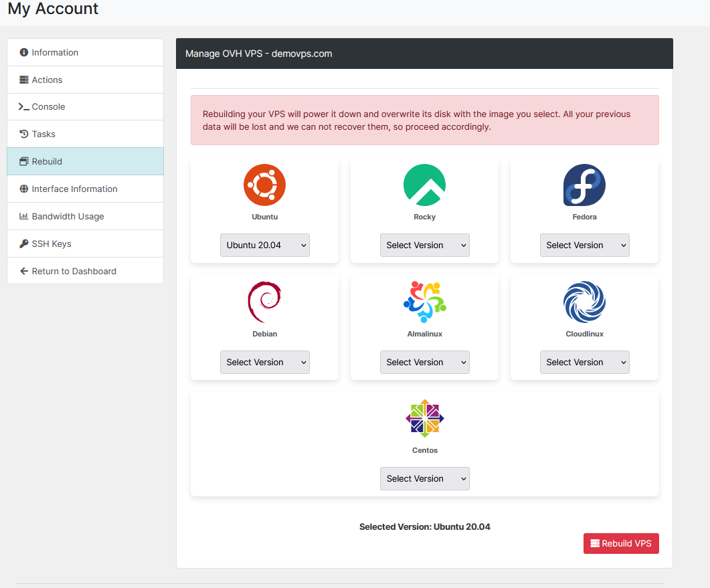Open the Cloudlinux Select Version dropdown

point(585,362)
